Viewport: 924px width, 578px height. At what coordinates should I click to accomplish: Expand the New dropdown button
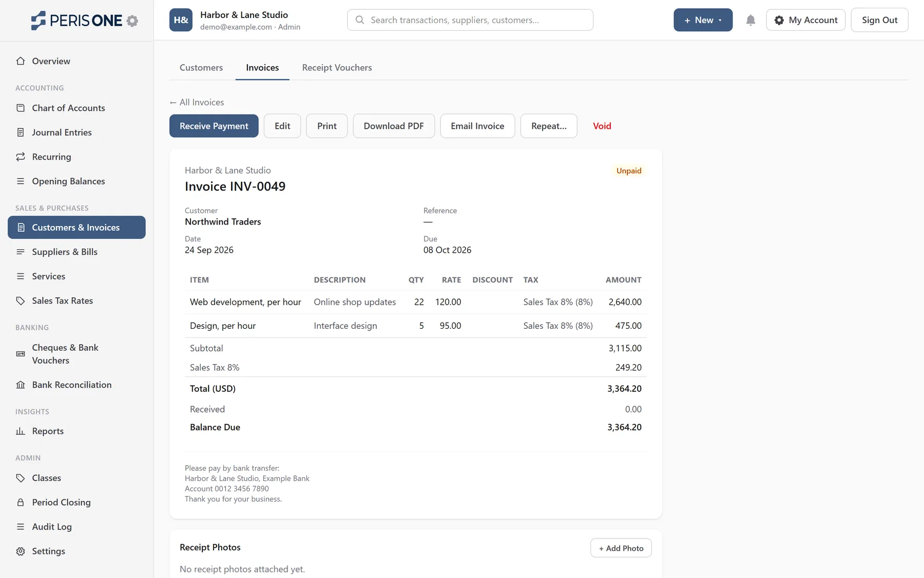point(703,20)
